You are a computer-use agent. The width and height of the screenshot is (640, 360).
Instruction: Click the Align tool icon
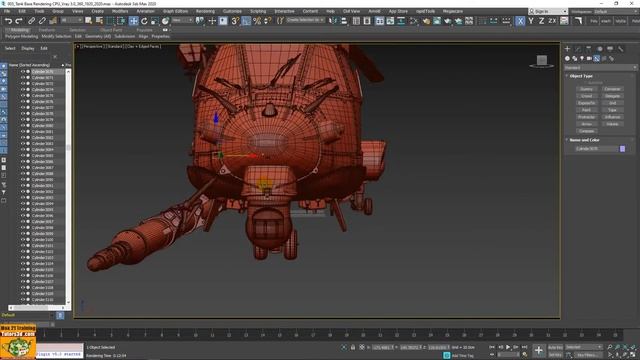point(344,21)
